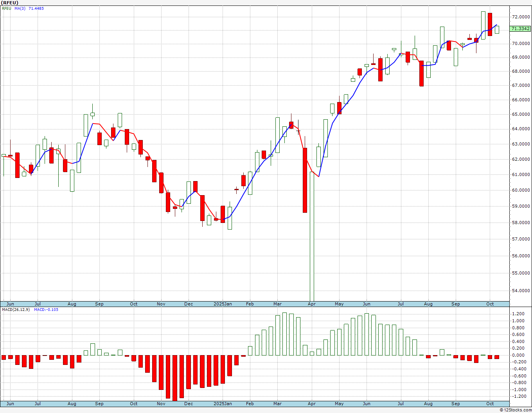532x413 pixels.
Task: Click the "57.0000" price axis label
Action: pyautogui.click(x=521, y=239)
